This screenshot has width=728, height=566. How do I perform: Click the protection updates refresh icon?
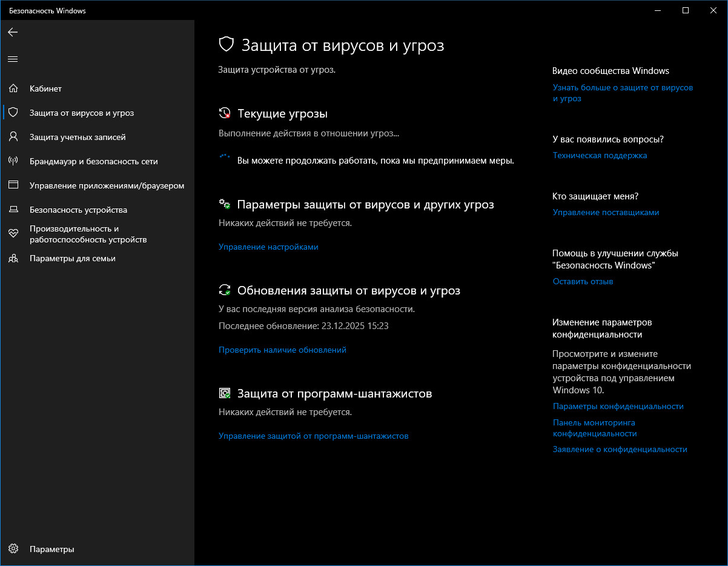(x=225, y=290)
